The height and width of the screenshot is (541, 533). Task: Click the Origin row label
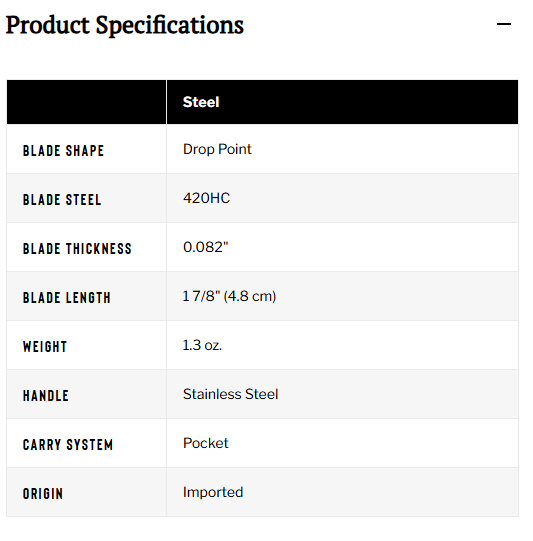point(43,494)
